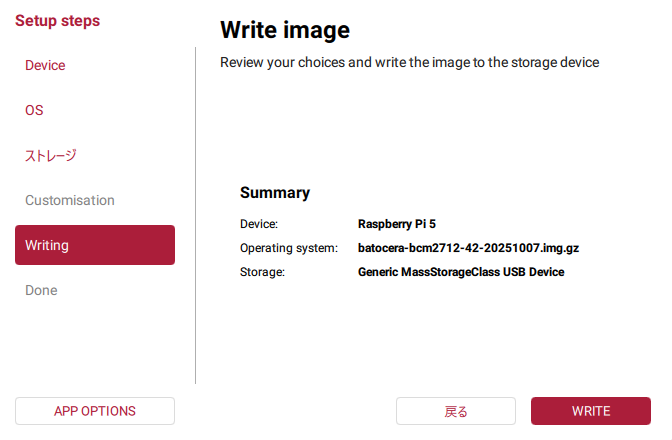Open the Customisation step
672x440 pixels.
pyautogui.click(x=70, y=200)
